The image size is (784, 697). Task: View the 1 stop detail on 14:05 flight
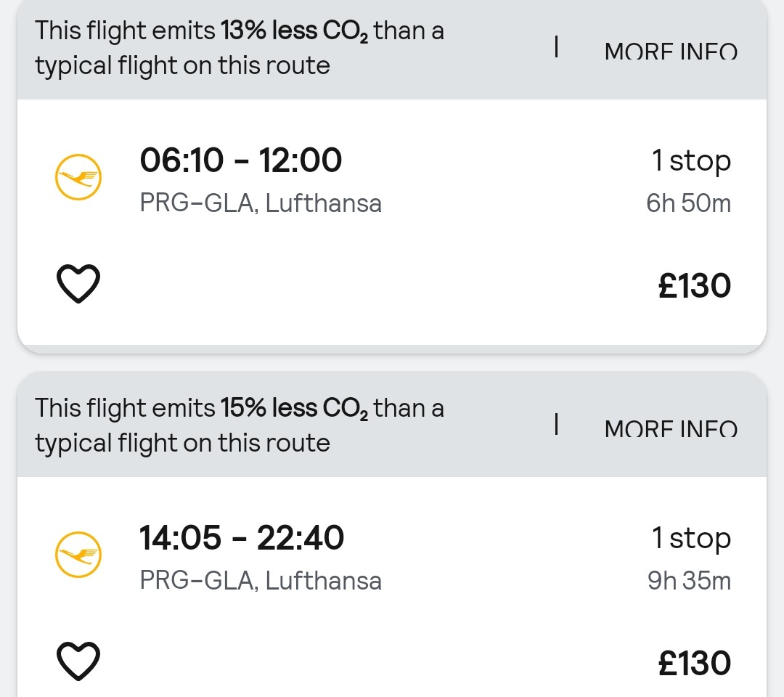691,539
